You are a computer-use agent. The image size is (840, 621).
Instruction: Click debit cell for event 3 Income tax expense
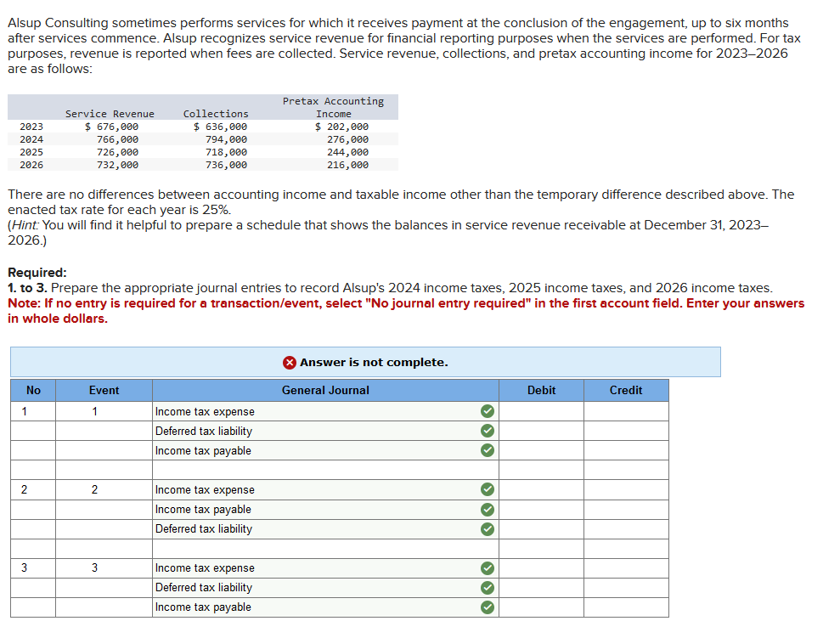tap(541, 568)
